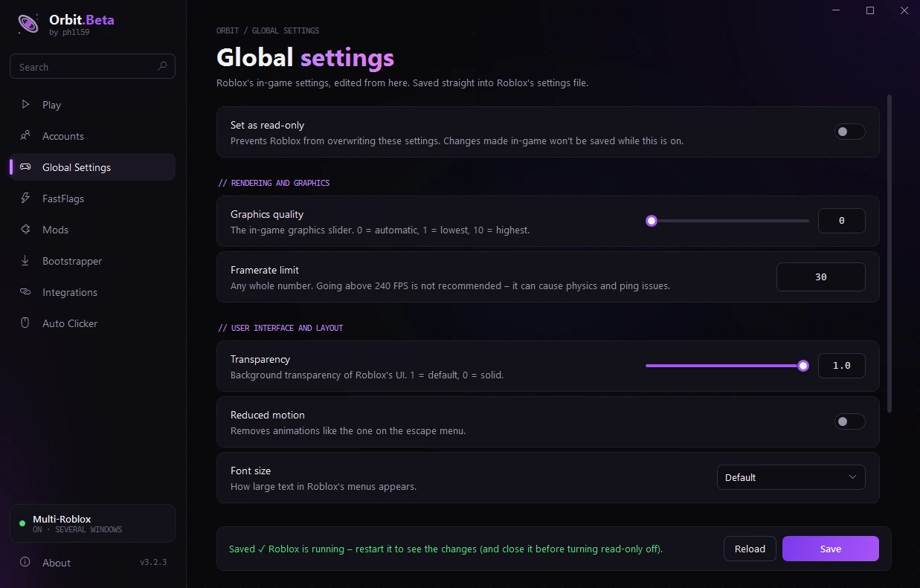Click the Accounts people icon

[25, 136]
